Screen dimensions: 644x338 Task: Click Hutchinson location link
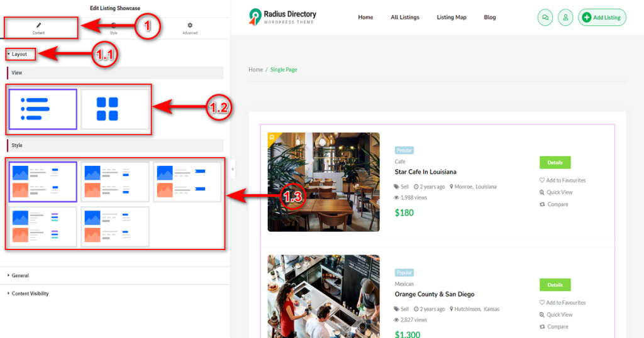pos(467,309)
